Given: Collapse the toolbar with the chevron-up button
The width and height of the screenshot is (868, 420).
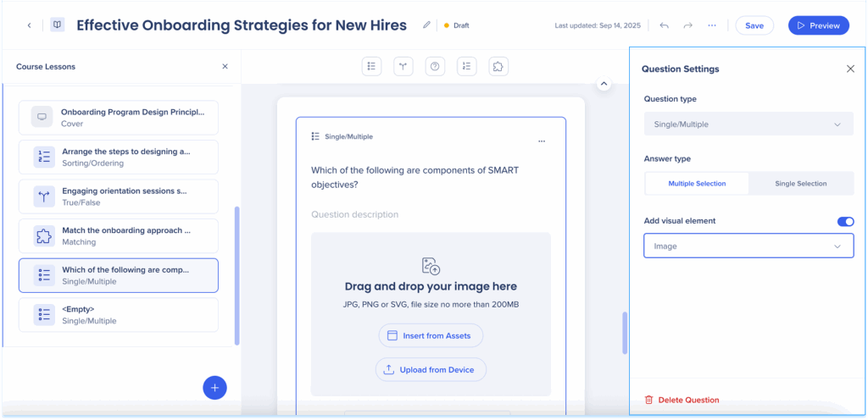Looking at the screenshot, I should click(604, 84).
